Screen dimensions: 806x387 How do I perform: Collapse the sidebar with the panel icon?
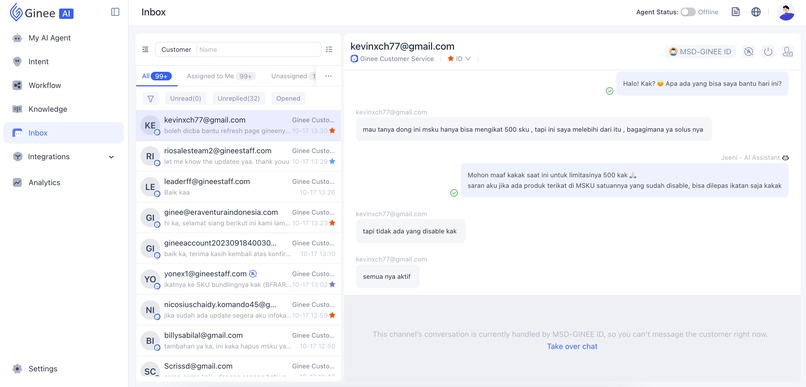coord(115,12)
